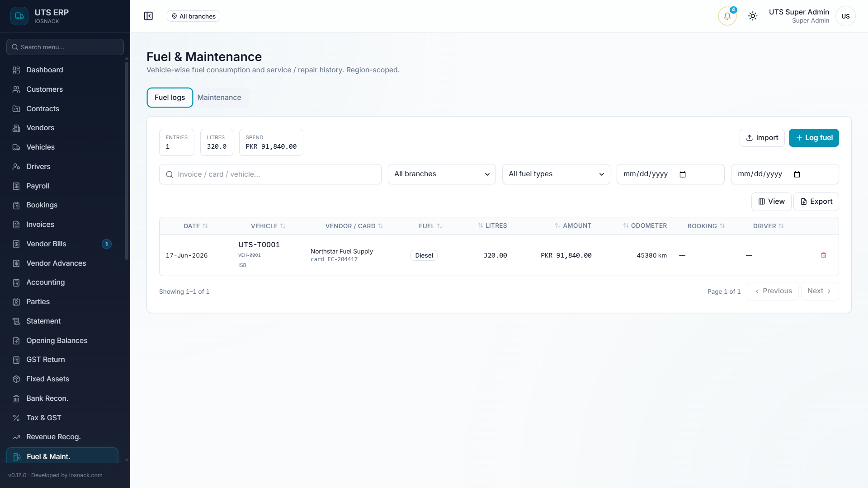Open calendar picker on second date field

[797, 174]
